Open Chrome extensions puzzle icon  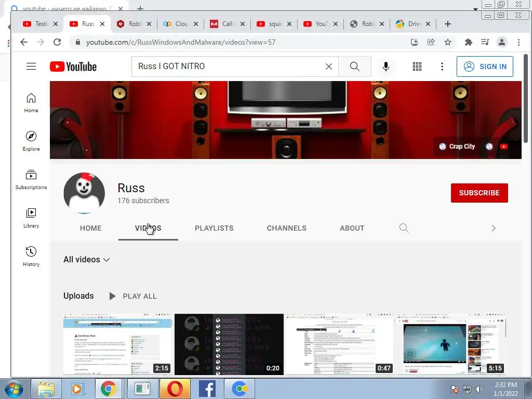(469, 42)
